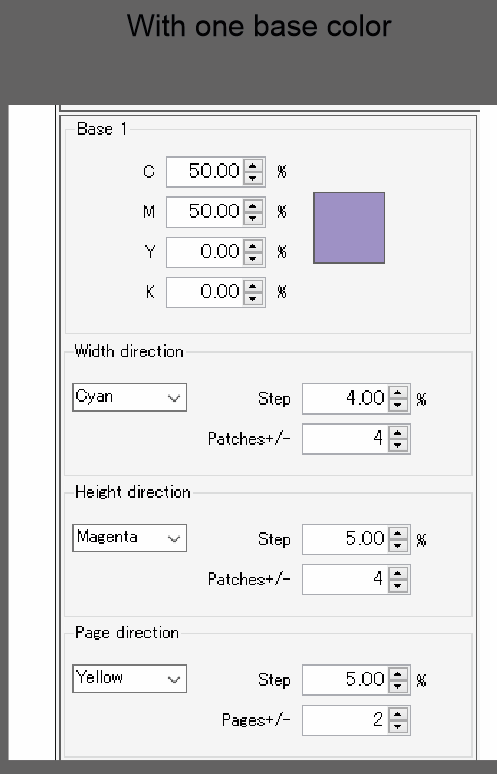Viewport: 497px width, 774px height.
Task: Click the purple base color swatch
Action: pos(349,228)
